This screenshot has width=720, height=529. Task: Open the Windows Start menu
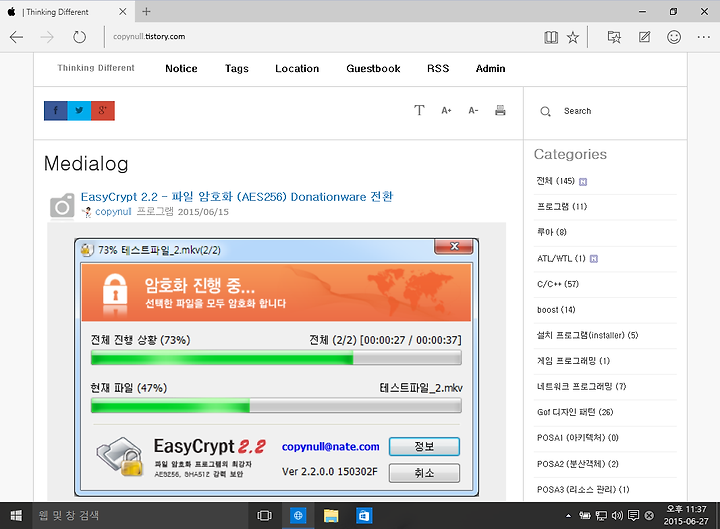[x=16, y=516]
